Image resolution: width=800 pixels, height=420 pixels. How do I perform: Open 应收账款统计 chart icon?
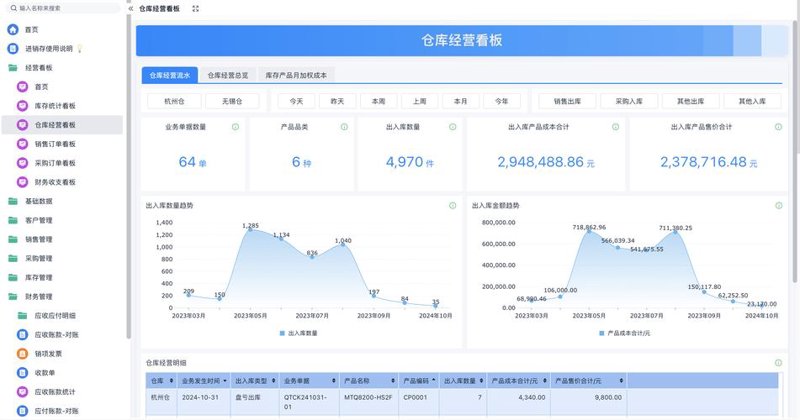click(x=22, y=392)
